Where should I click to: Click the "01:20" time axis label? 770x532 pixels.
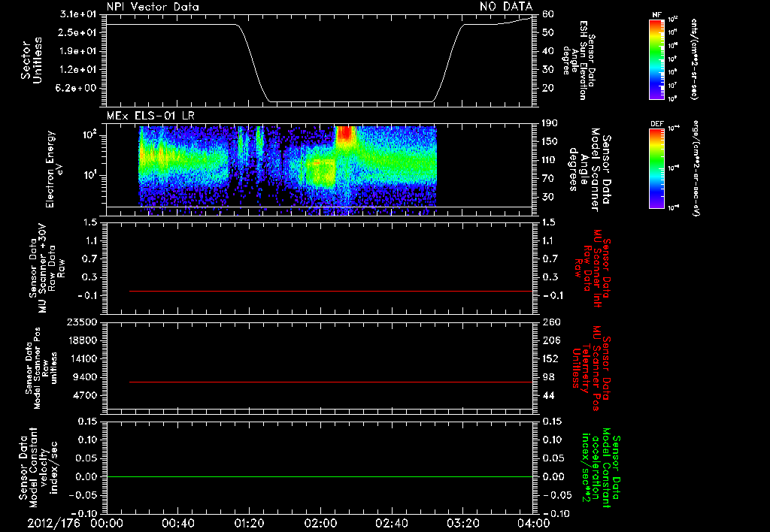pyautogui.click(x=249, y=523)
